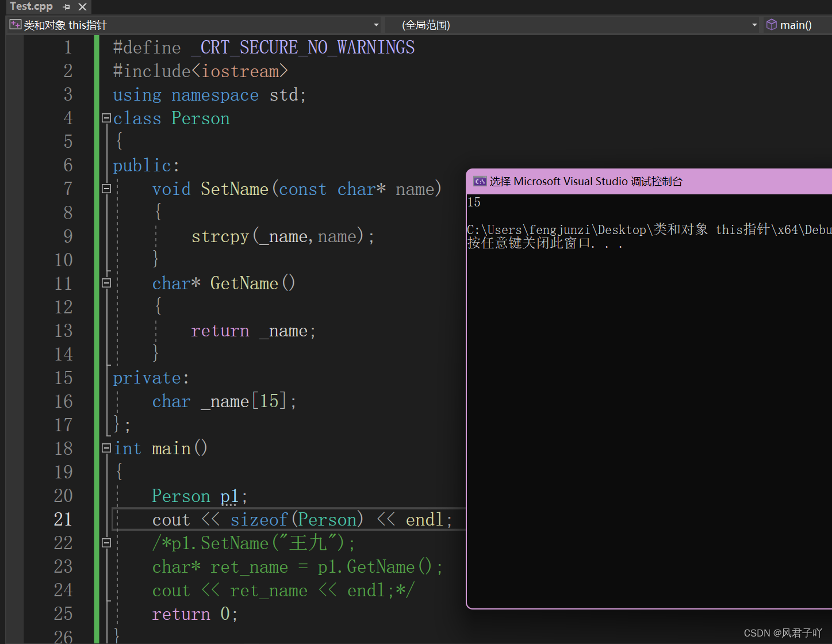The image size is (832, 644).
Task: Click the output '15' in the debug console
Action: coord(474,202)
